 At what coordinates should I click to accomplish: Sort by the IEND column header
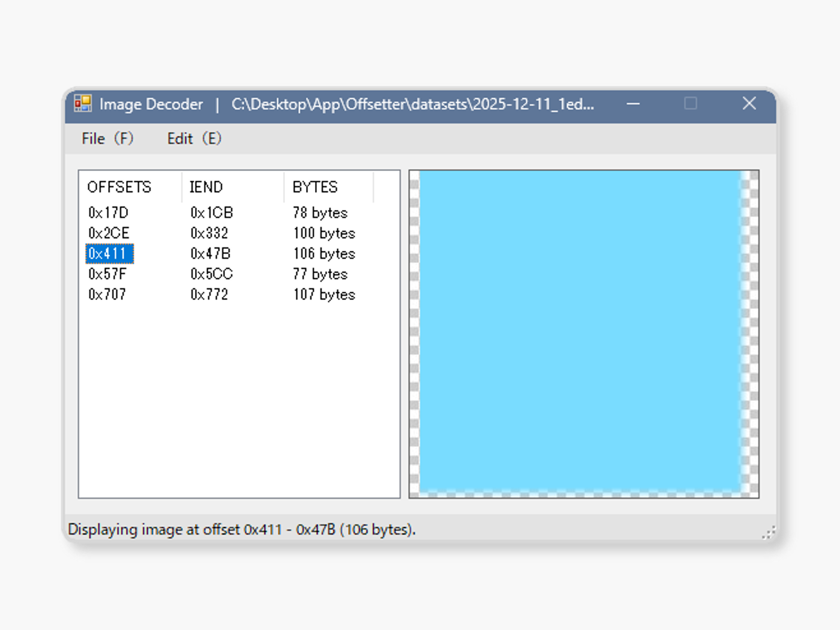click(206, 187)
